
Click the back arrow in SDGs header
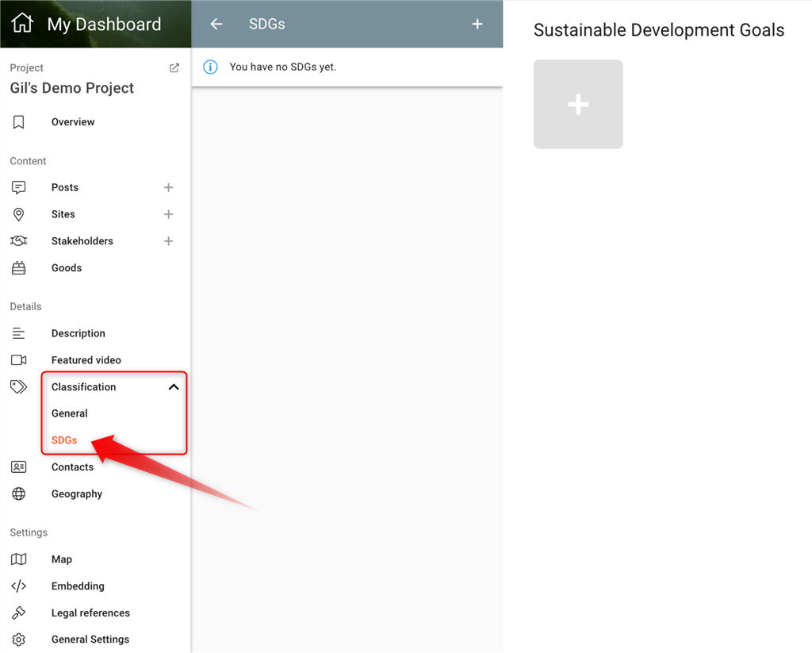click(216, 24)
